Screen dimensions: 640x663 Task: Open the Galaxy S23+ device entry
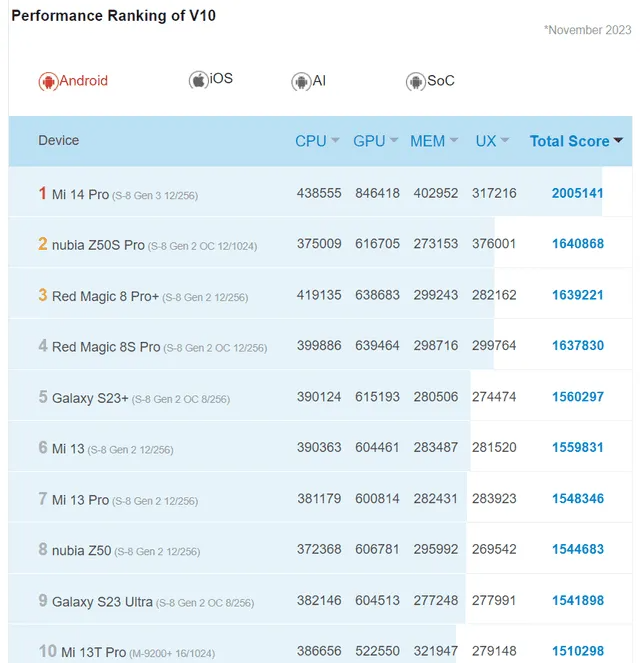(x=90, y=398)
